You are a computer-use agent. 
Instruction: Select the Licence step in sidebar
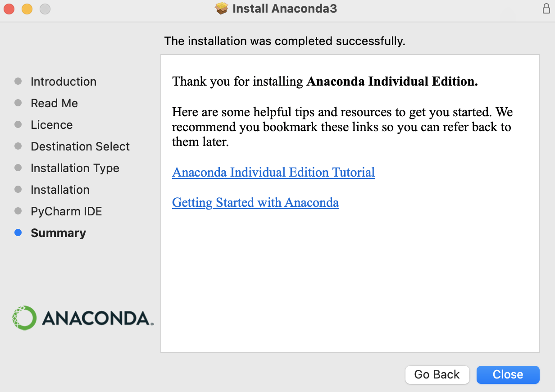pyautogui.click(x=51, y=125)
